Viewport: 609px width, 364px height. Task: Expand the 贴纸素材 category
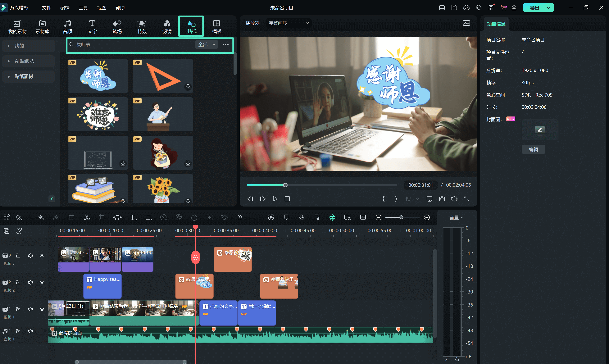pyautogui.click(x=24, y=76)
